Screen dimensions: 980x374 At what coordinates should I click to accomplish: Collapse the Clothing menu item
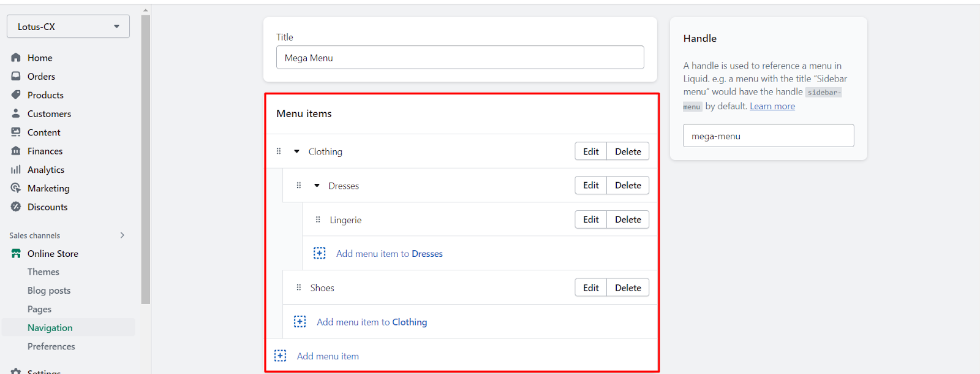(297, 151)
